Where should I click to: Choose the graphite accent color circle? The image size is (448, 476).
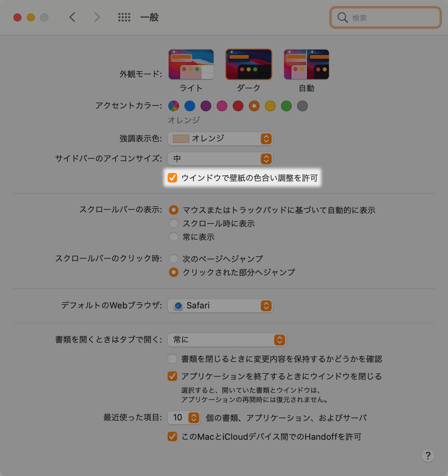point(302,106)
